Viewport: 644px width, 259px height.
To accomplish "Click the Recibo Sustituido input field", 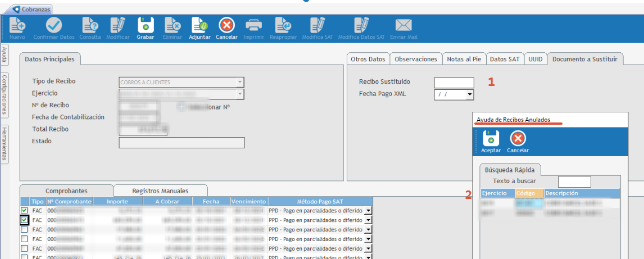I will pos(454,83).
